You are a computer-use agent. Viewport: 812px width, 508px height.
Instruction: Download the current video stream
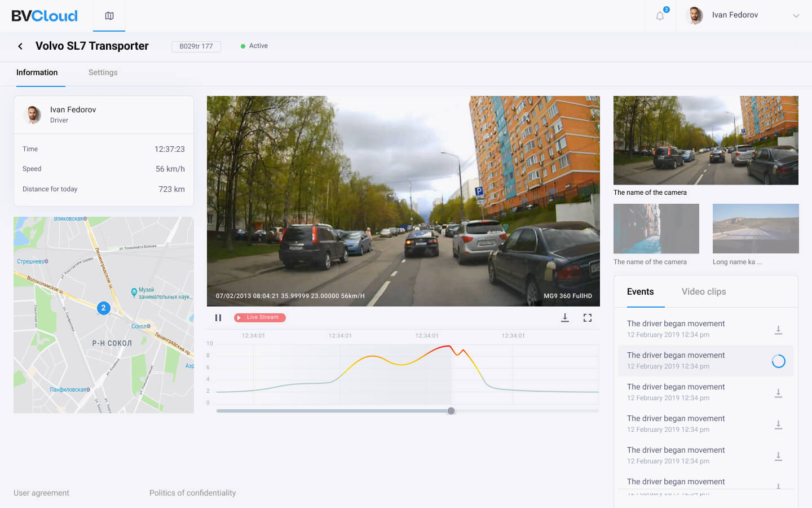565,318
